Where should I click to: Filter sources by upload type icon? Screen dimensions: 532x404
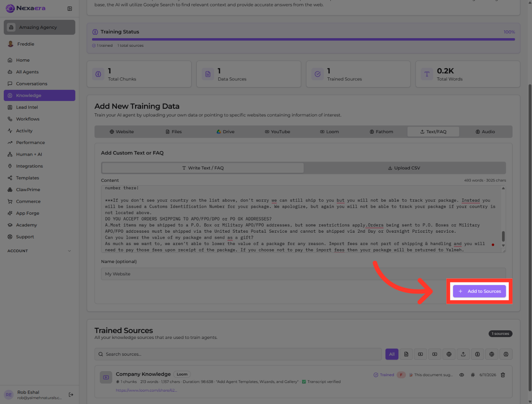coord(463,354)
